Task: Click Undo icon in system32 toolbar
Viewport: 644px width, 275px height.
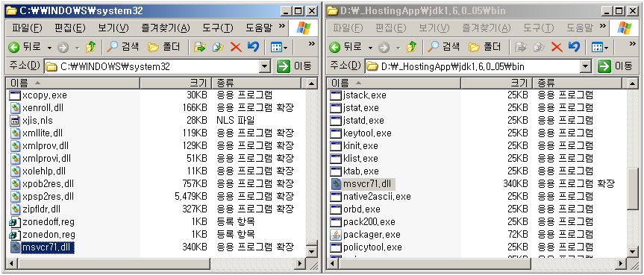Action: pyautogui.click(x=254, y=48)
